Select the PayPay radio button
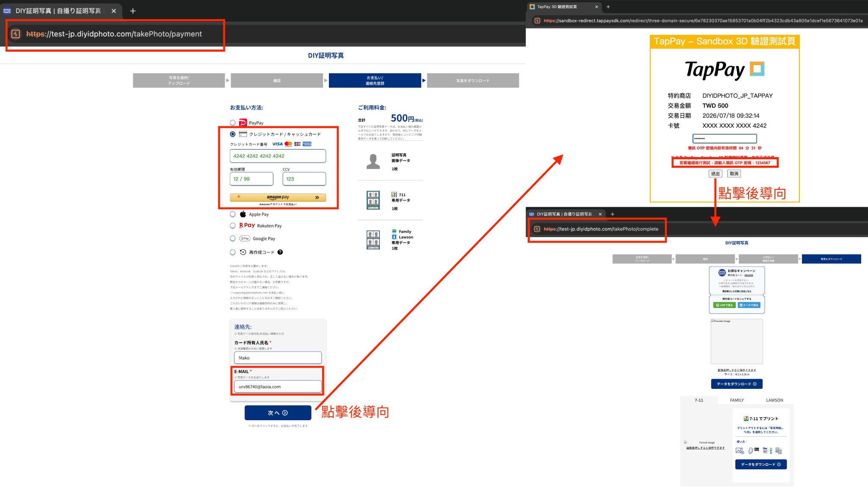The image size is (868, 488). pyautogui.click(x=233, y=123)
